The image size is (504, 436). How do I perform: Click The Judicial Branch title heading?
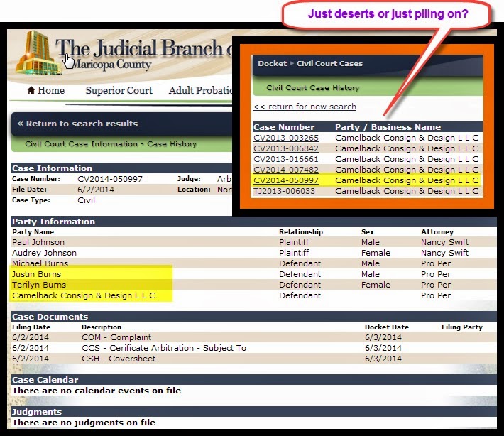143,48
